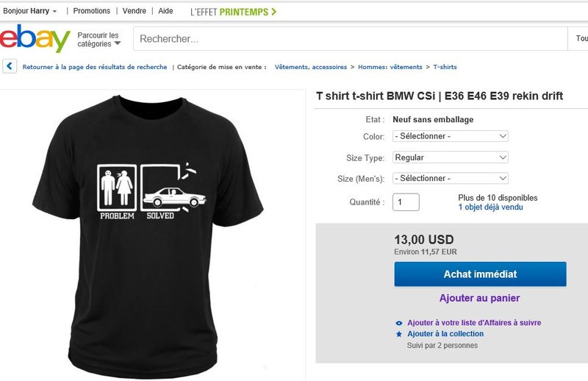Open the Vendre menu item

tap(135, 11)
